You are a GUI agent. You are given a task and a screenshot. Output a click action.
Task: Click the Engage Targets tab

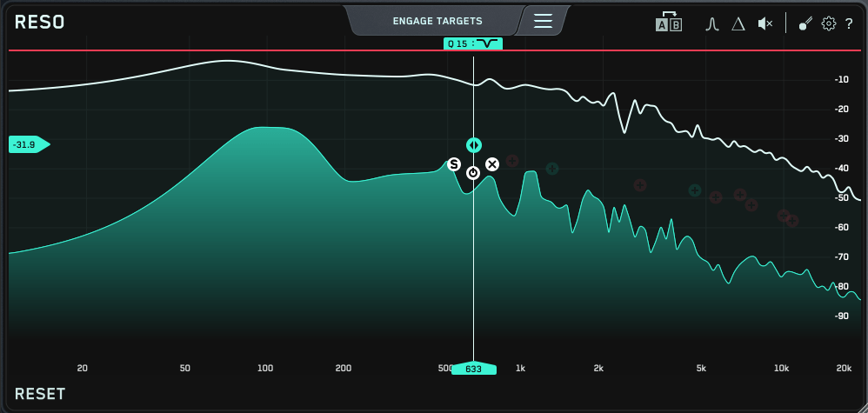pyautogui.click(x=437, y=21)
